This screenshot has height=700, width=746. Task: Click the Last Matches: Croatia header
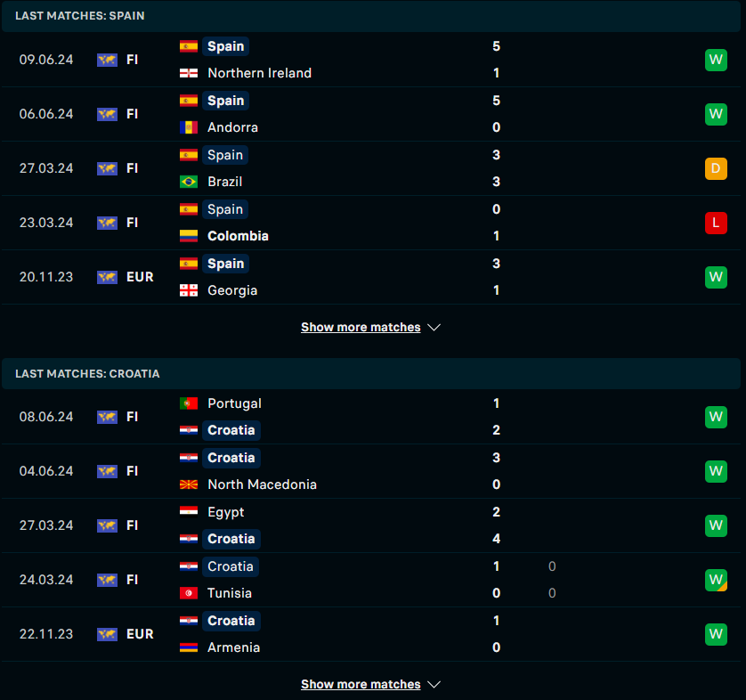tap(371, 373)
